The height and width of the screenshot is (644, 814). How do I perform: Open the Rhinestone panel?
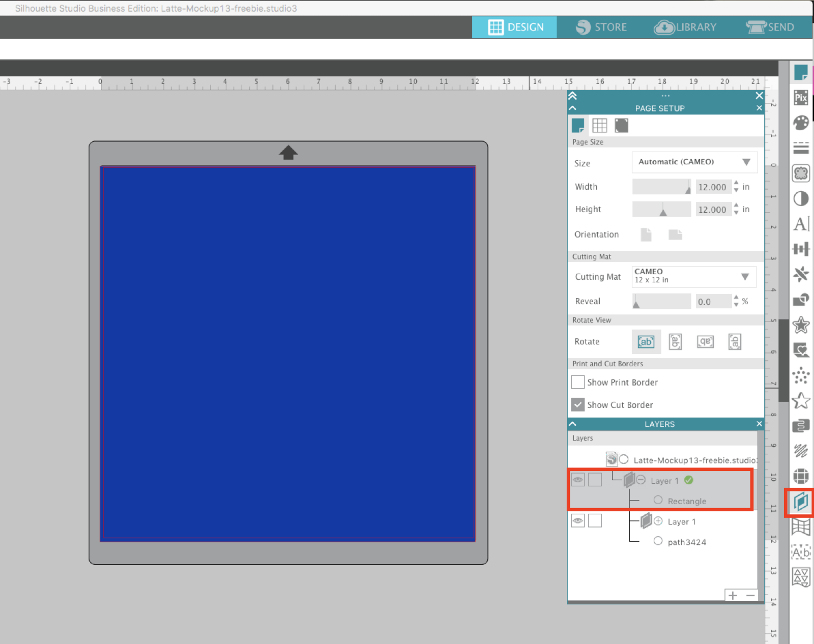801,375
